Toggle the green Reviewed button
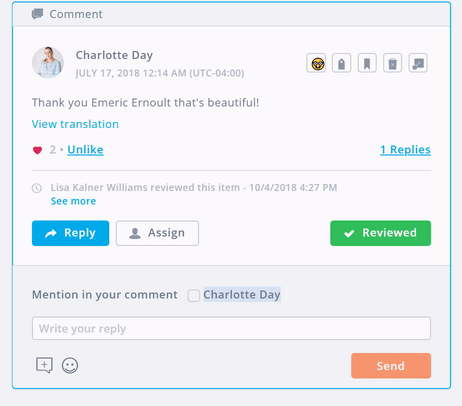462x406 pixels. pos(380,233)
